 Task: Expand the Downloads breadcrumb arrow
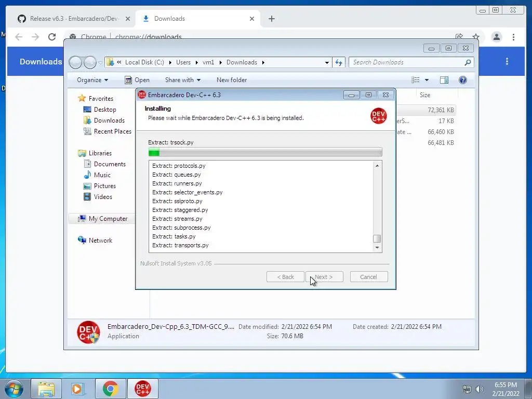(263, 62)
